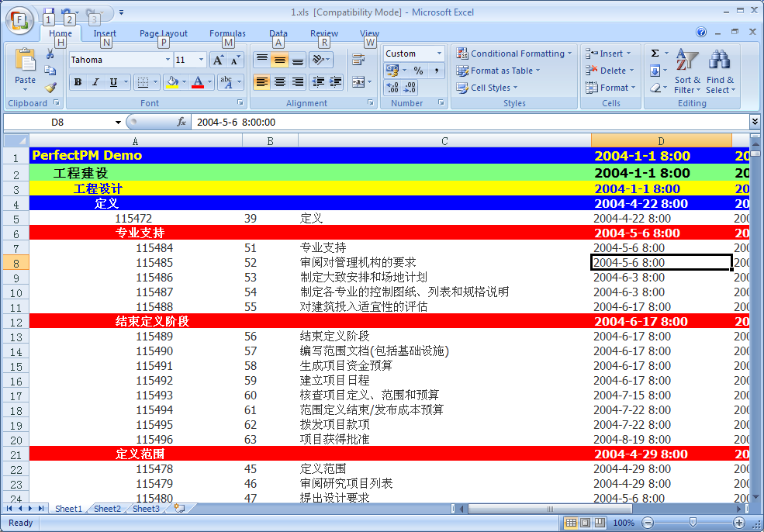Click Delete cells button
The height and width of the screenshot is (532, 764).
(x=610, y=71)
